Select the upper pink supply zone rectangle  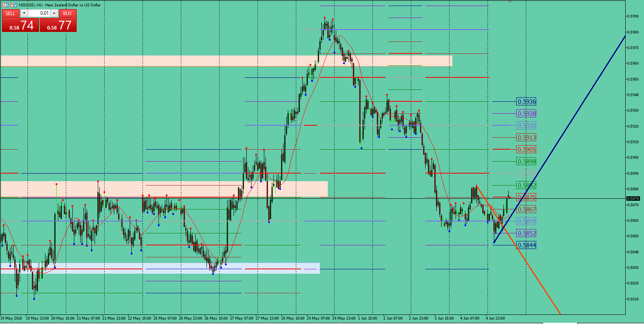[x=226, y=61]
